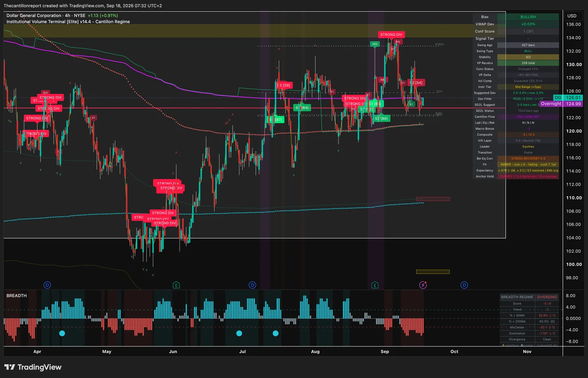Click the Dollar General Corporation chart title
Screen dimensions: 588x378
34,16
